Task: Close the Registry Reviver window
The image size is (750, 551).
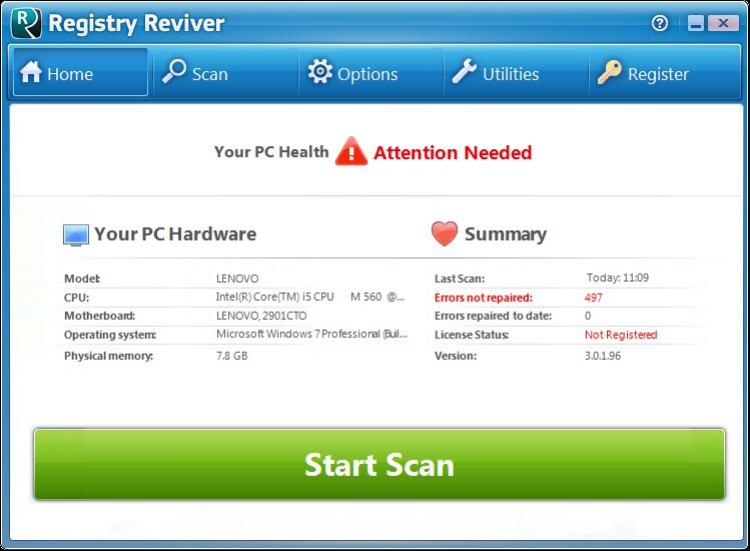Action: coord(723,23)
